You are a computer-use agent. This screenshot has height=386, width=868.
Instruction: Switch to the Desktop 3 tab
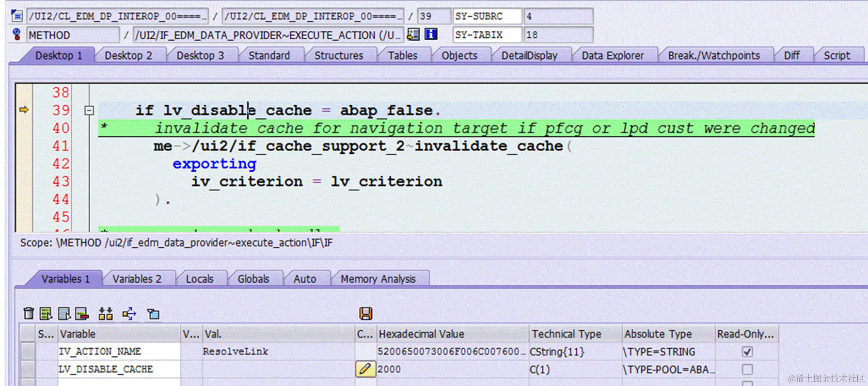click(x=200, y=55)
